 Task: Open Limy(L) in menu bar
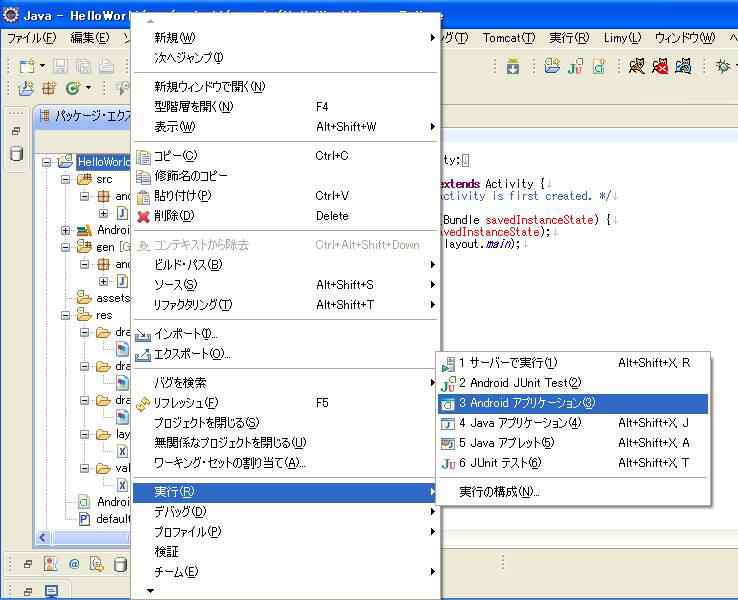click(622, 38)
